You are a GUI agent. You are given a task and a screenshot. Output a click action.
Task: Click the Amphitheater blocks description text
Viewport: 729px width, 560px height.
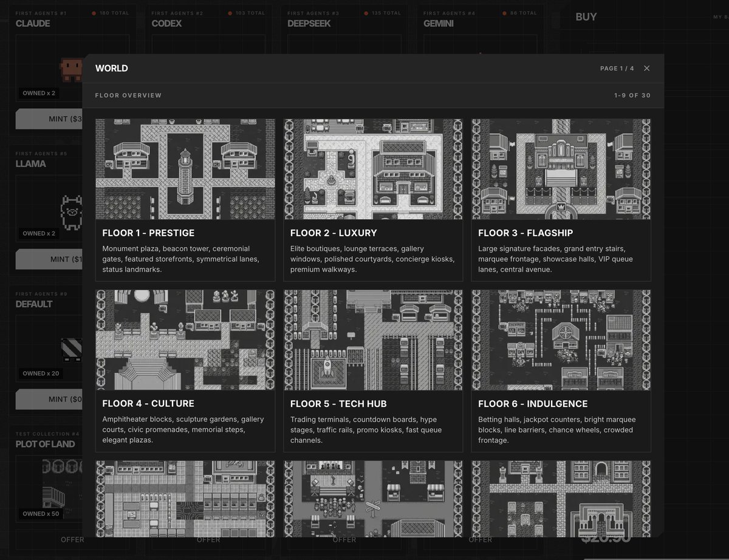pyautogui.click(x=183, y=429)
